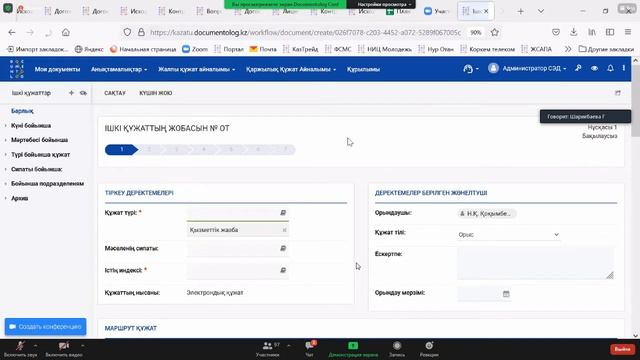Open a new browser tab
The width and height of the screenshot is (640, 360).
520,11
